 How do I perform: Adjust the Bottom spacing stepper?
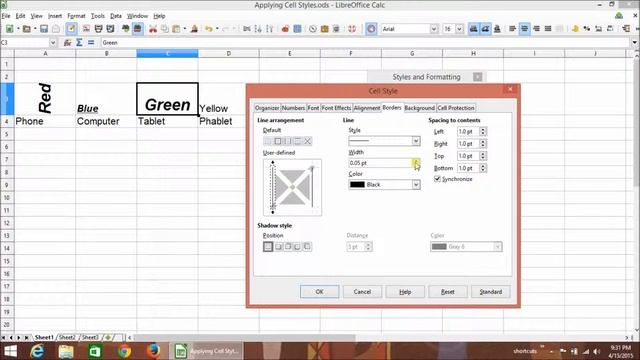point(483,168)
